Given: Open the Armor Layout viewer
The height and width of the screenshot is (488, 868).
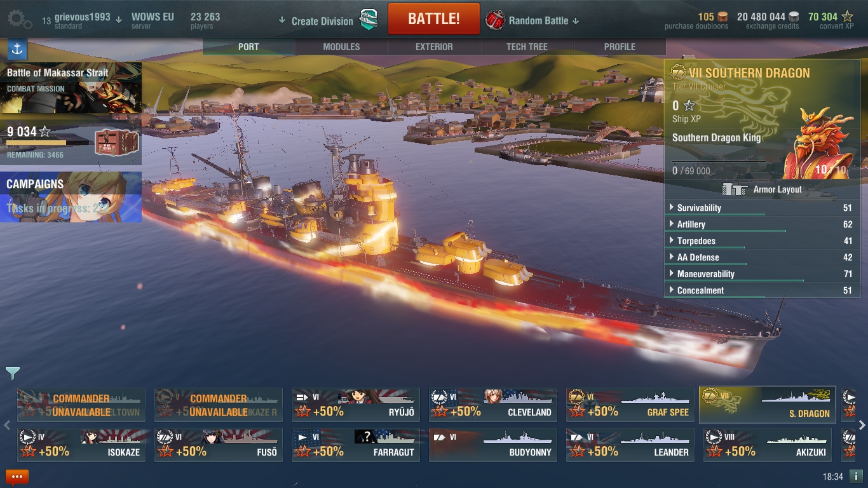Looking at the screenshot, I should point(762,189).
